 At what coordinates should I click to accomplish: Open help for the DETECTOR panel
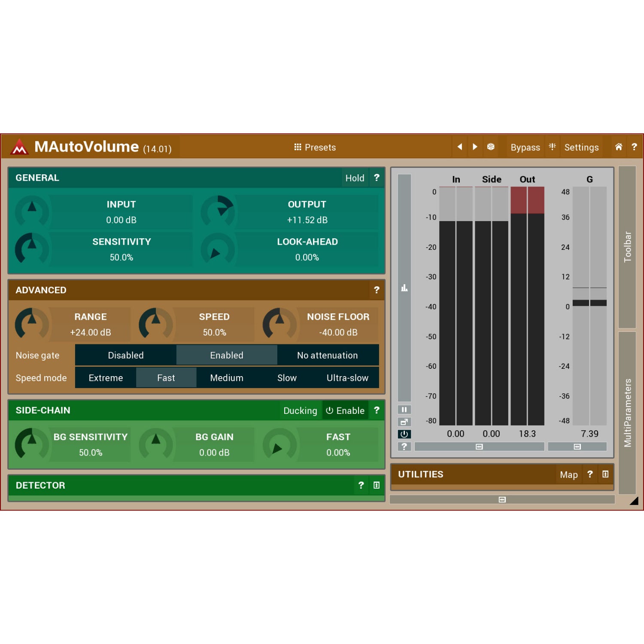361,485
